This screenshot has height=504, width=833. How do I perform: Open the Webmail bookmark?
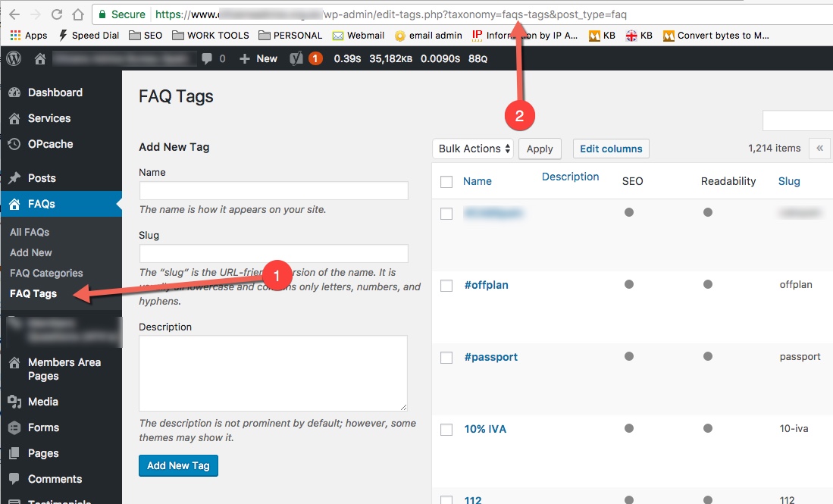pos(359,36)
